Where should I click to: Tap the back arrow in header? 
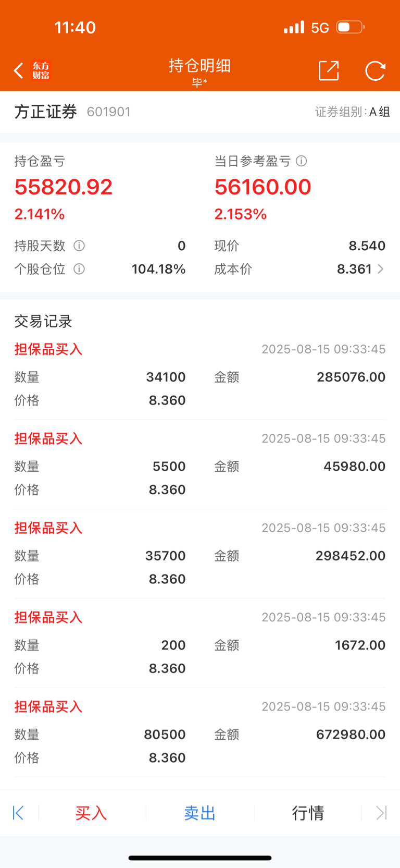[x=19, y=70]
